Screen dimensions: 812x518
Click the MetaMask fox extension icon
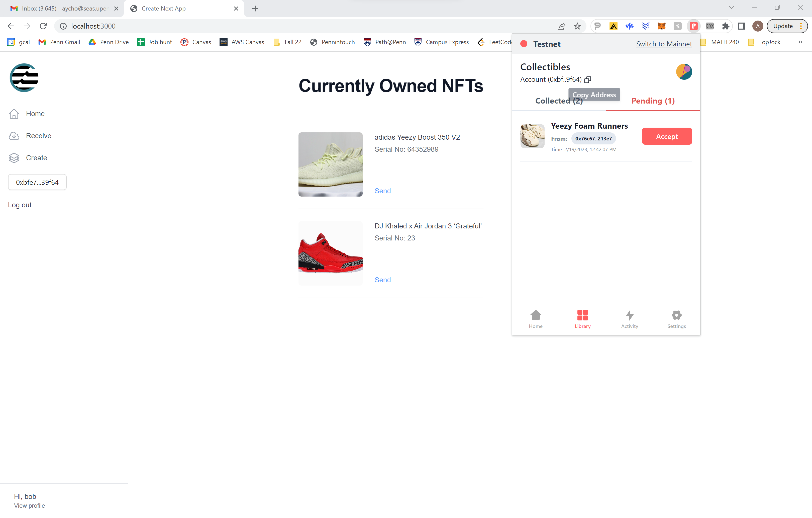pyautogui.click(x=661, y=26)
